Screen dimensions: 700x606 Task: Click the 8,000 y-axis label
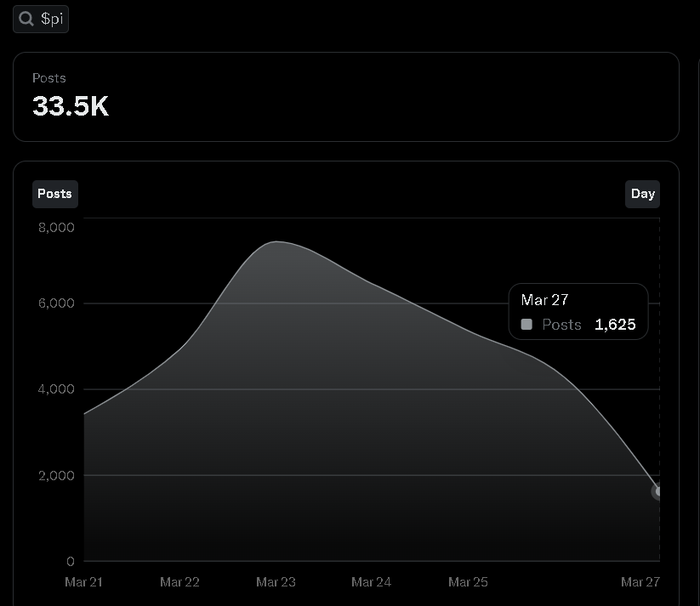click(x=56, y=228)
